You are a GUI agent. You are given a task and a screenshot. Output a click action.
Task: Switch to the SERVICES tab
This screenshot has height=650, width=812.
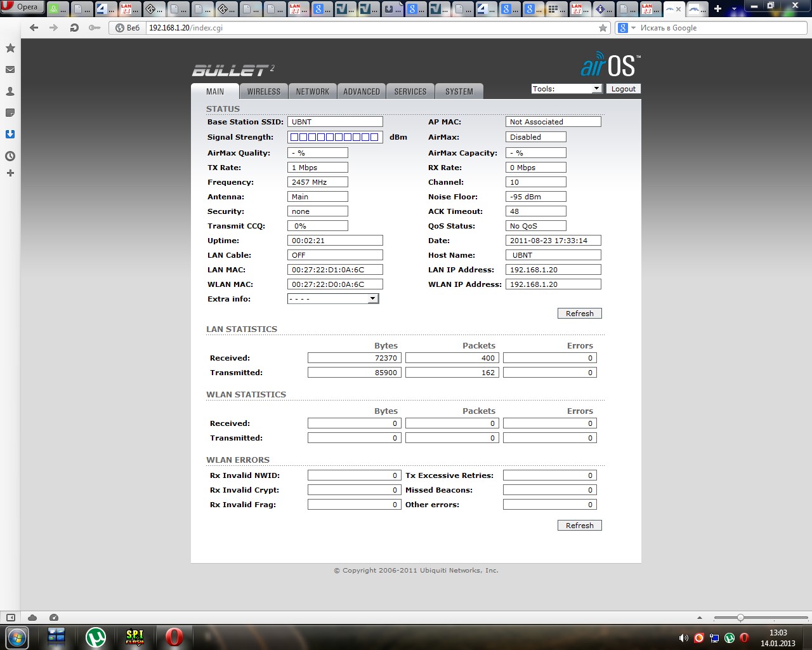(x=410, y=91)
